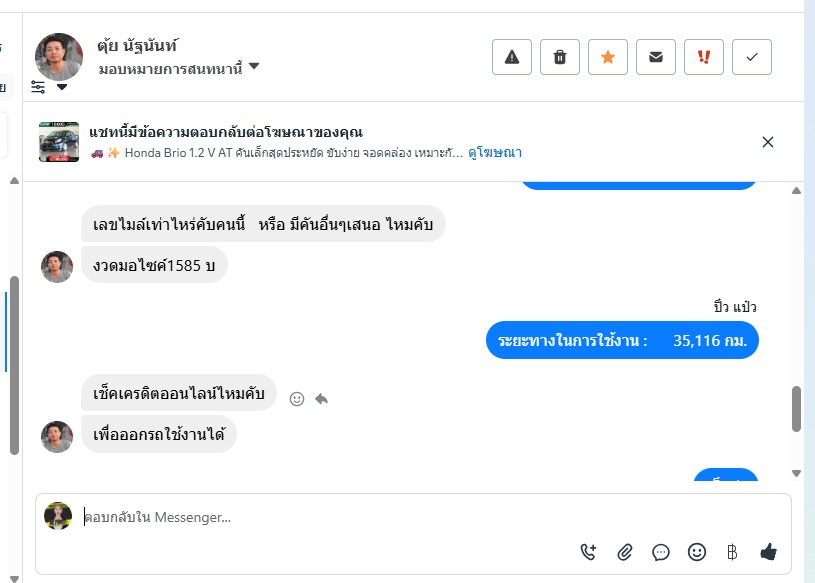Toggle the red exclamation priority flag
Image resolution: width=815 pixels, height=583 pixels.
click(x=704, y=57)
